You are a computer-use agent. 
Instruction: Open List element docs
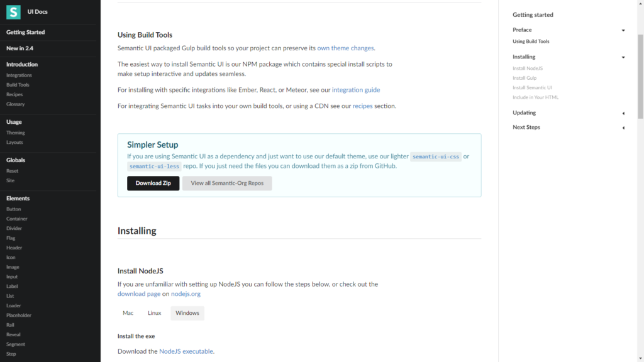coord(10,296)
